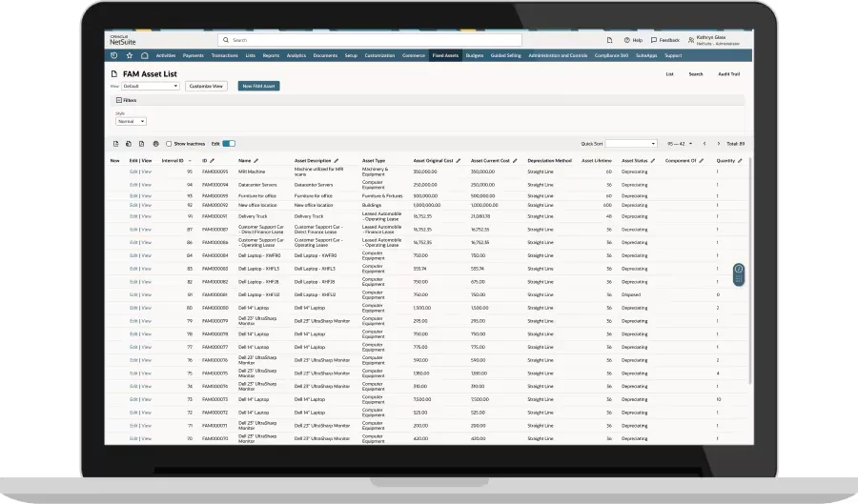Image resolution: width=858 pixels, height=504 pixels.
Task: Click the Furniture & Fixtures asset type cell
Action: [382, 195]
